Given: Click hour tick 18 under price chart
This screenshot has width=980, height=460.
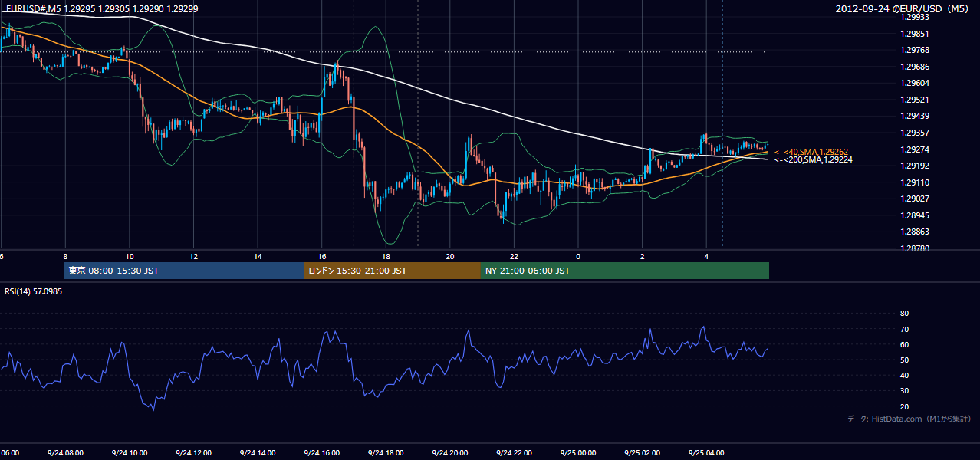Looking at the screenshot, I should point(386,256).
